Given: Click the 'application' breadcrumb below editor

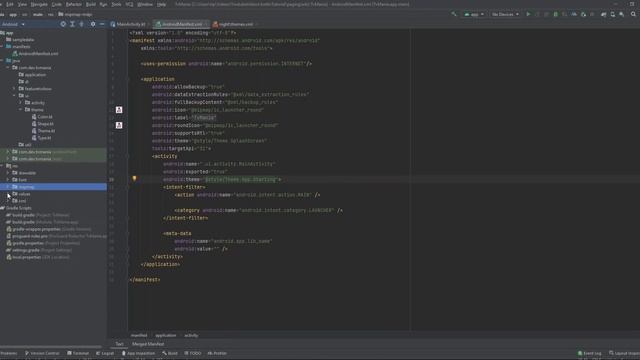Looking at the screenshot, I should (166, 336).
